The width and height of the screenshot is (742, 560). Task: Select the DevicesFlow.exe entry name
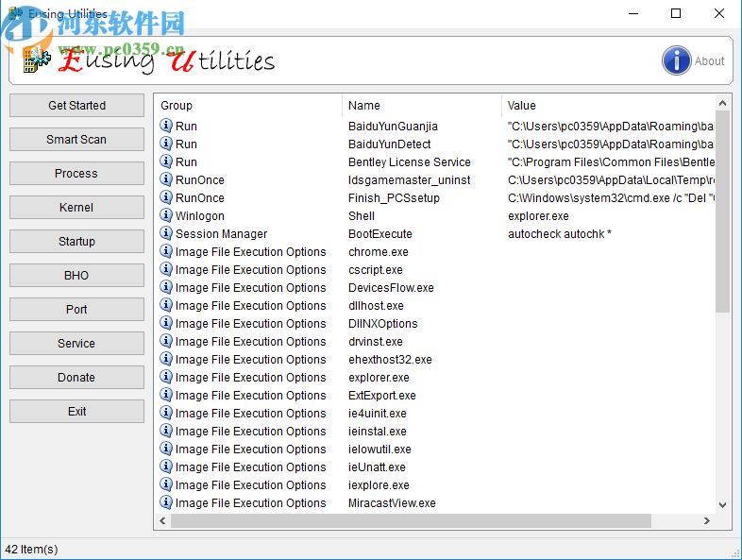pos(391,288)
